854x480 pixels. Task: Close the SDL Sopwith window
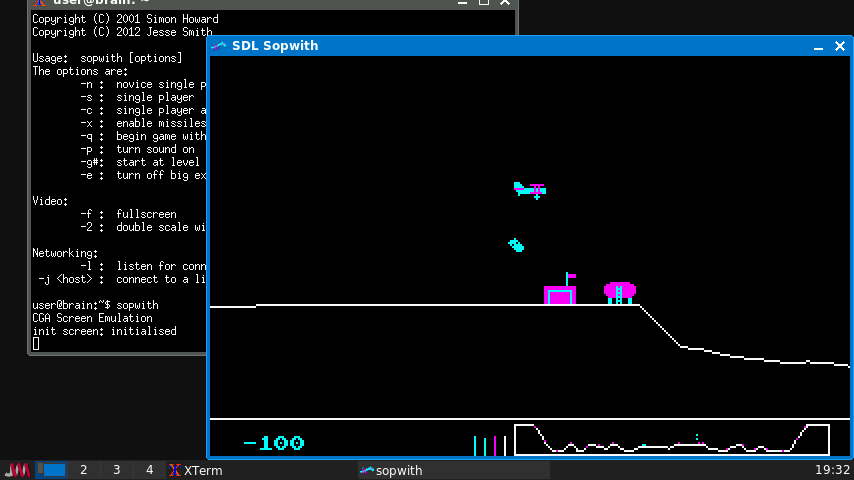[x=838, y=46]
